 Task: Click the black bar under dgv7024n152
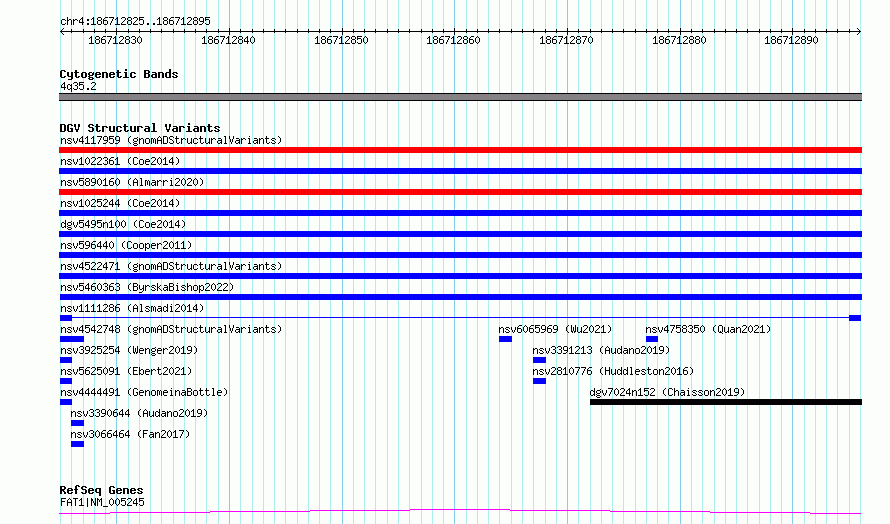(726, 402)
